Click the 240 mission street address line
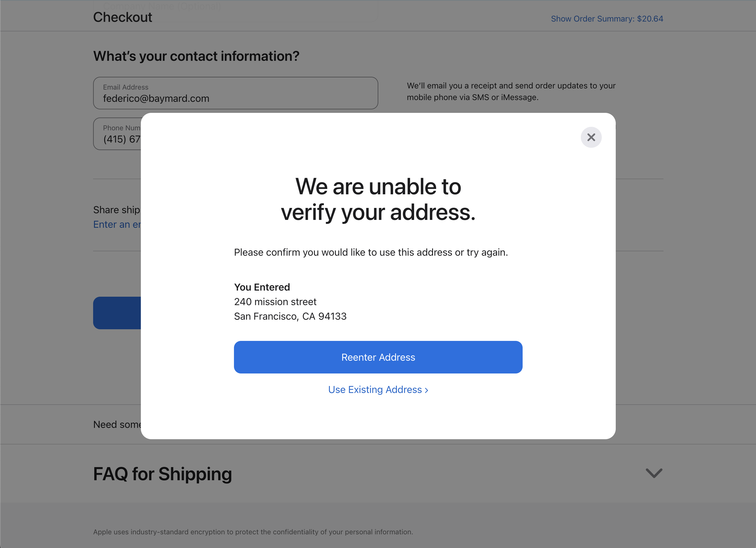Viewport: 756px width, 548px height. 275,301
